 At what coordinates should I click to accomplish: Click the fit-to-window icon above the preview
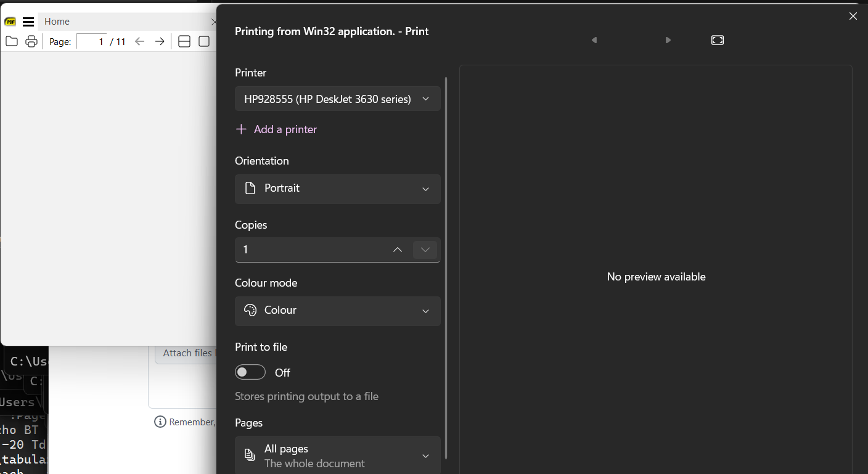pos(717,39)
